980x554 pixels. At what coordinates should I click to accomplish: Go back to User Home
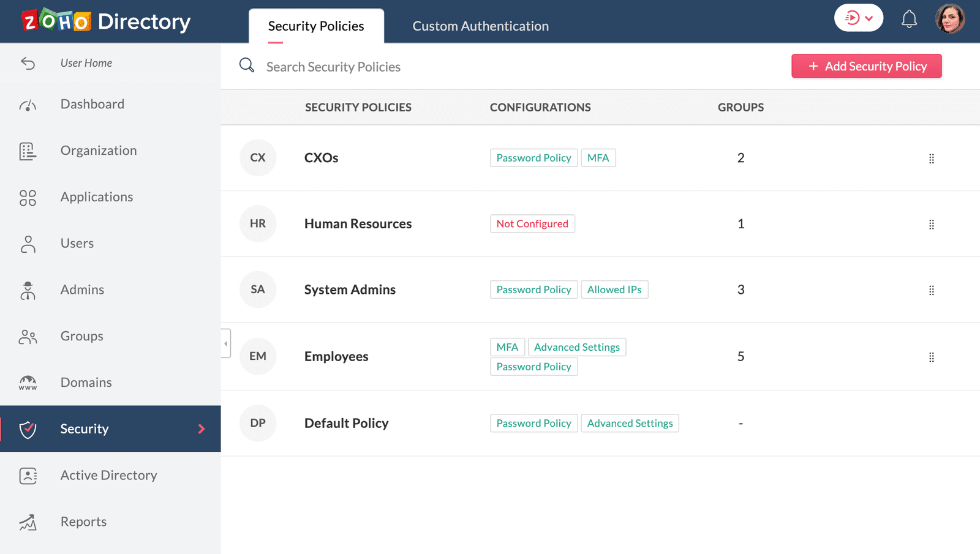86,63
